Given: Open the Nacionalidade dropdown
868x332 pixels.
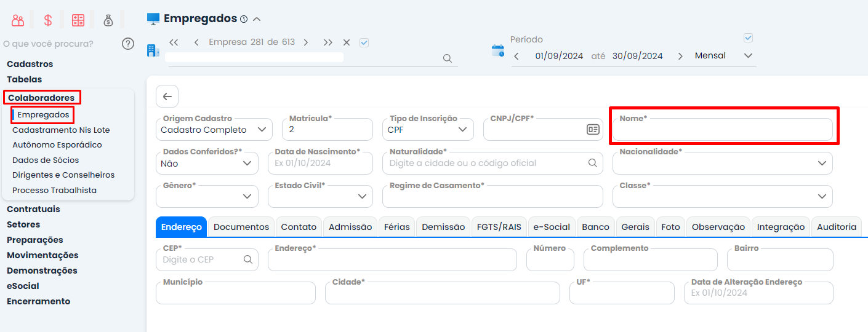Looking at the screenshot, I should pyautogui.click(x=723, y=164).
